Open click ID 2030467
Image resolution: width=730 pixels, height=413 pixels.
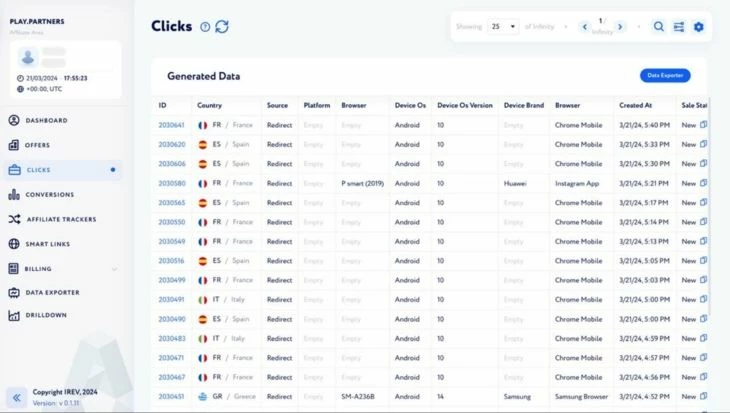pos(172,377)
